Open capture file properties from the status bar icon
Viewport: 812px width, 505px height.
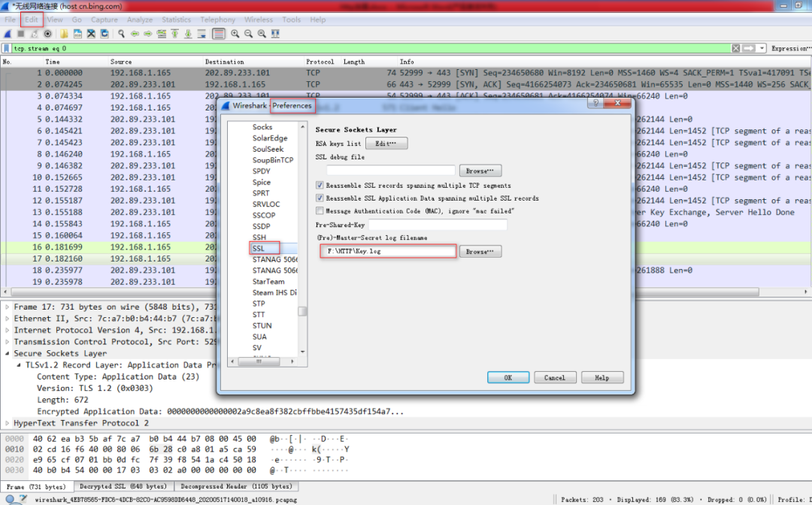tap(23, 499)
